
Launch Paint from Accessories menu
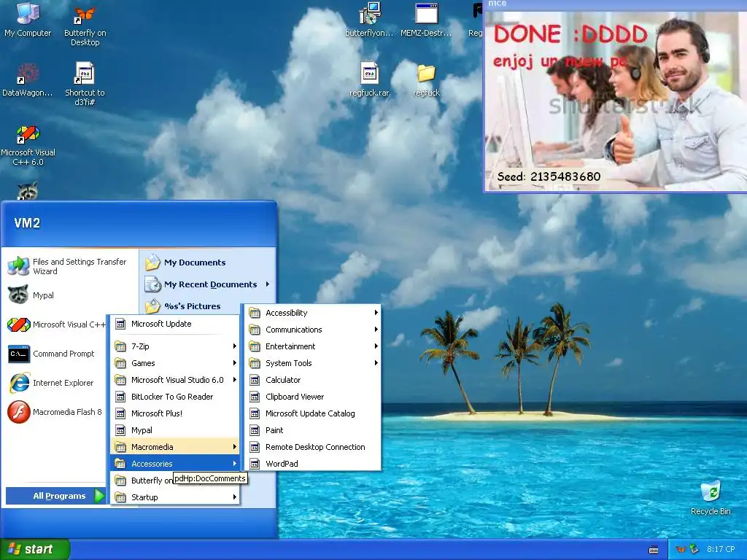311,430
